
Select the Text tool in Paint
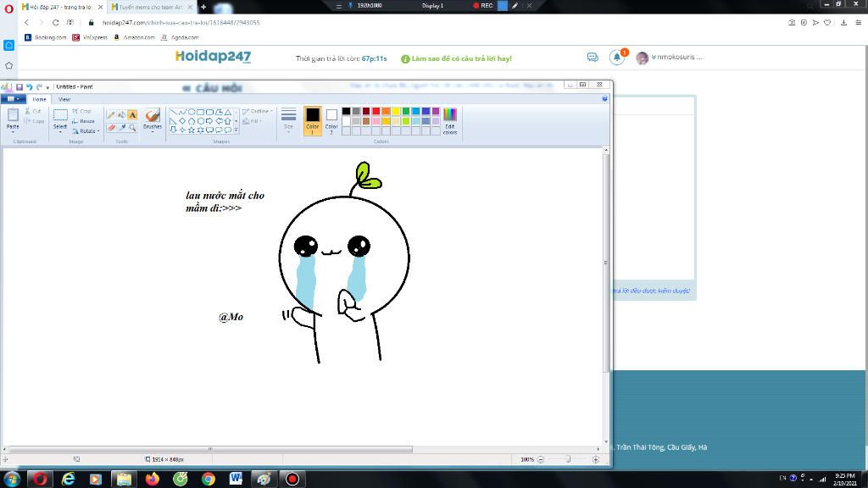click(x=132, y=114)
